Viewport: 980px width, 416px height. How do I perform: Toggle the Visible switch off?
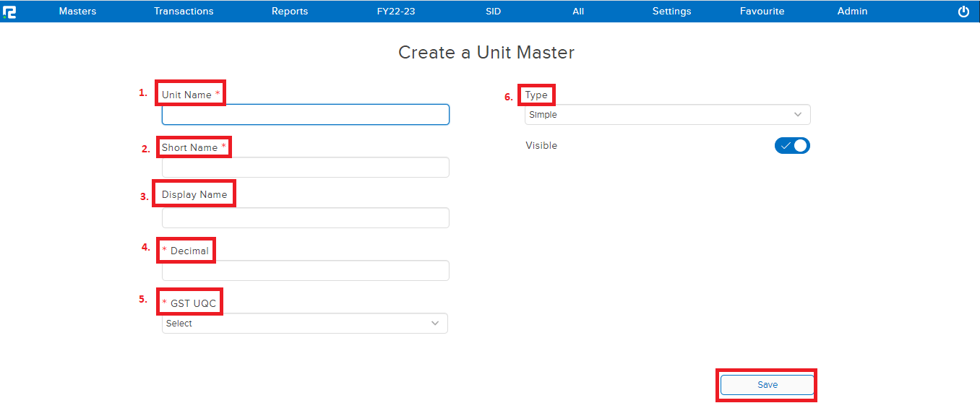792,146
